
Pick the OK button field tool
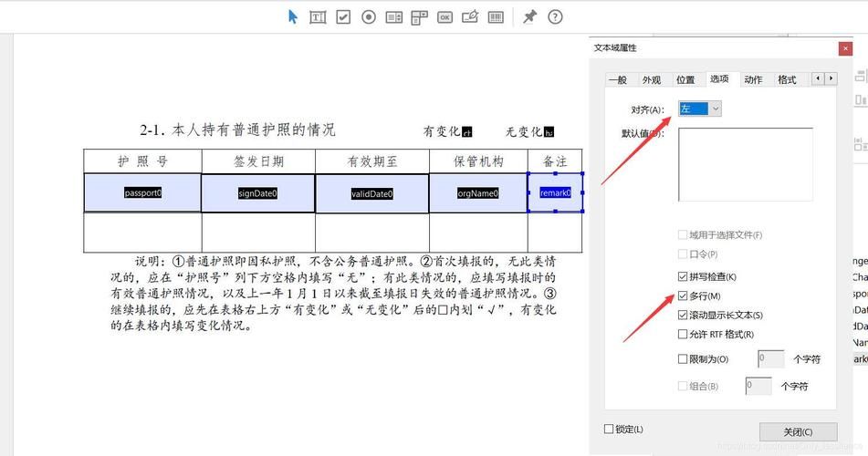(445, 17)
